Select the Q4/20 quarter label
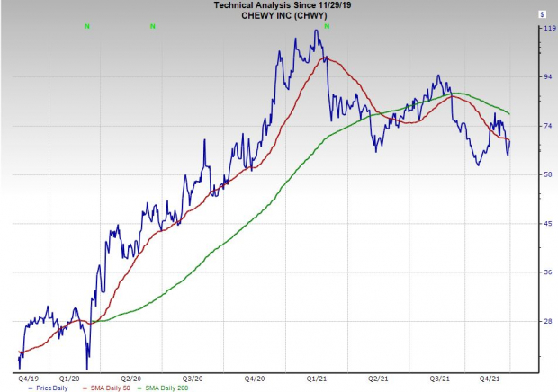558x392 pixels. click(x=255, y=379)
